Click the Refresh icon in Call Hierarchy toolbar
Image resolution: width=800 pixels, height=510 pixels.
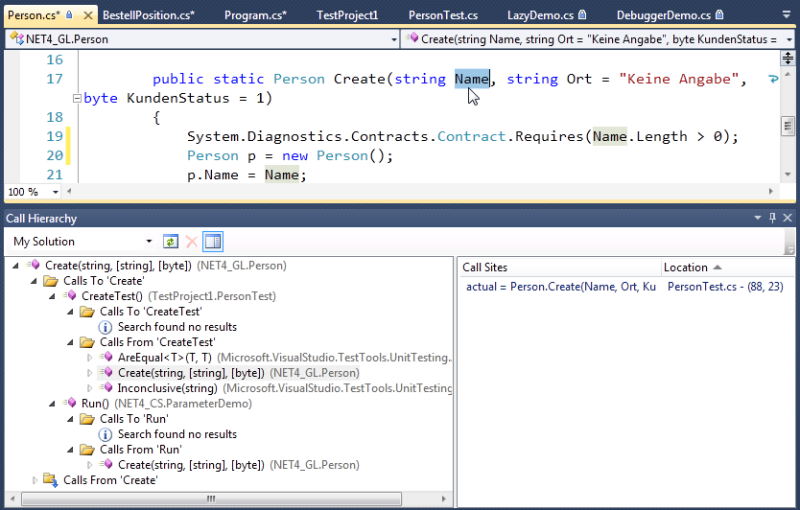point(171,242)
